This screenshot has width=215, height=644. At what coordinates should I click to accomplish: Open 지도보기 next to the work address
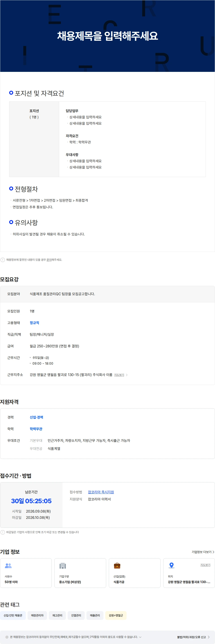point(119,375)
